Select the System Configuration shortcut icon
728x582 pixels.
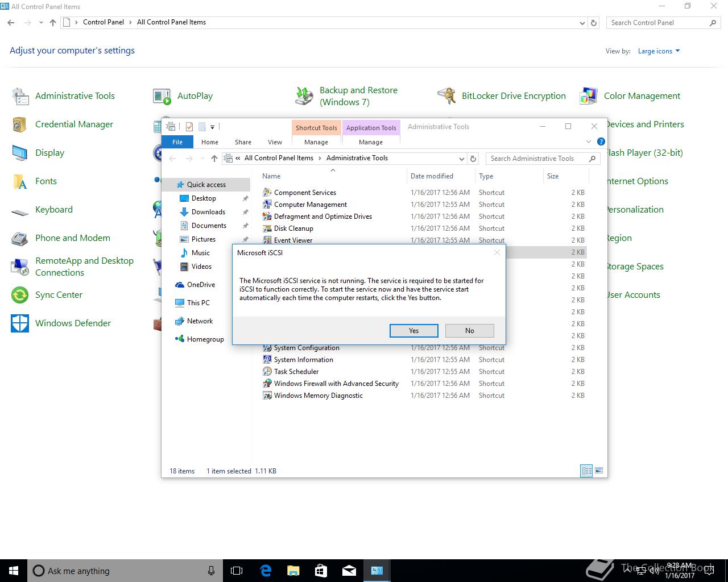pos(267,348)
